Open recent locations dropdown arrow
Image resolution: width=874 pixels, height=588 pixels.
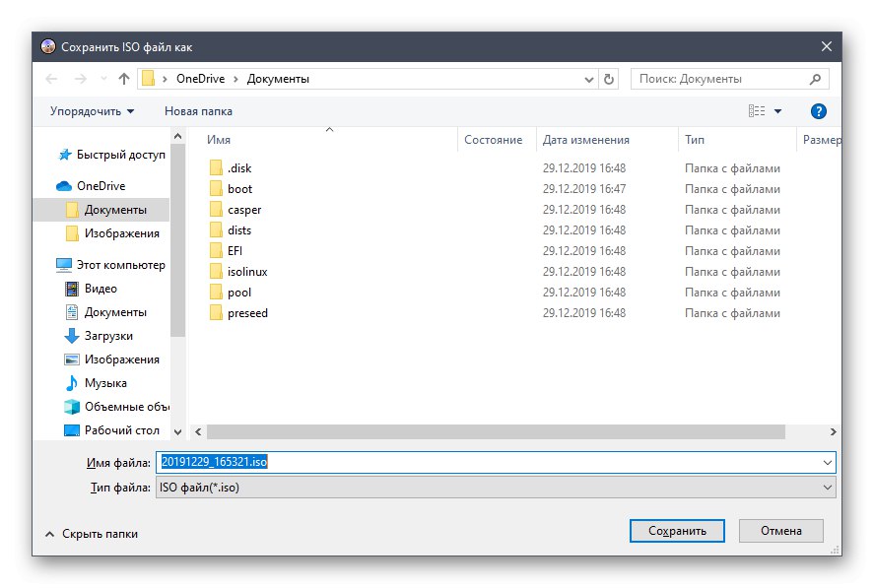coord(103,79)
